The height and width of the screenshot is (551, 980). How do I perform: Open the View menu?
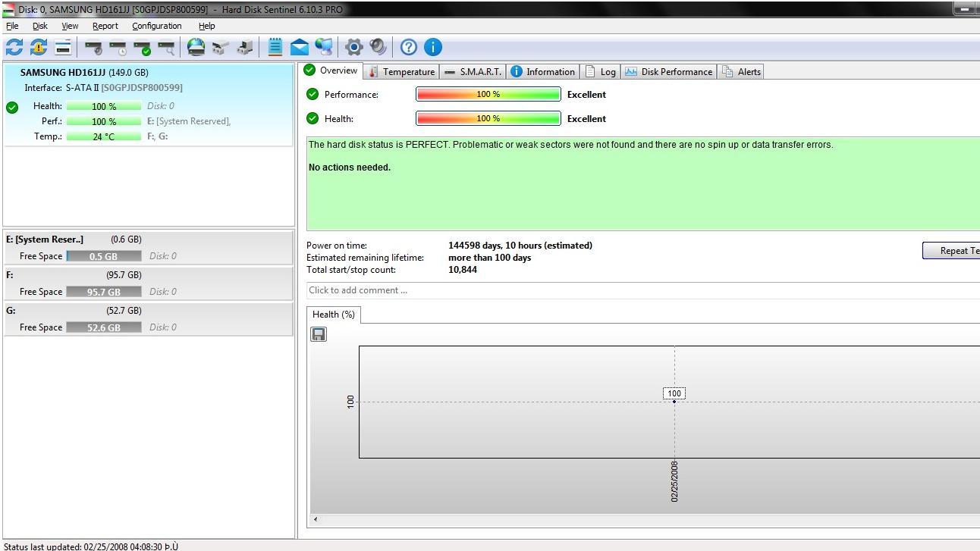coord(70,26)
